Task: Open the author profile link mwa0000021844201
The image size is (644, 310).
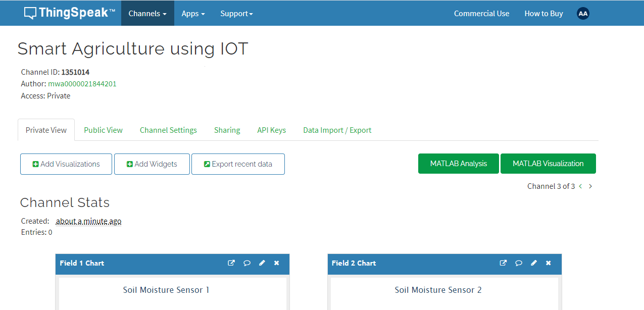Action: coord(82,84)
